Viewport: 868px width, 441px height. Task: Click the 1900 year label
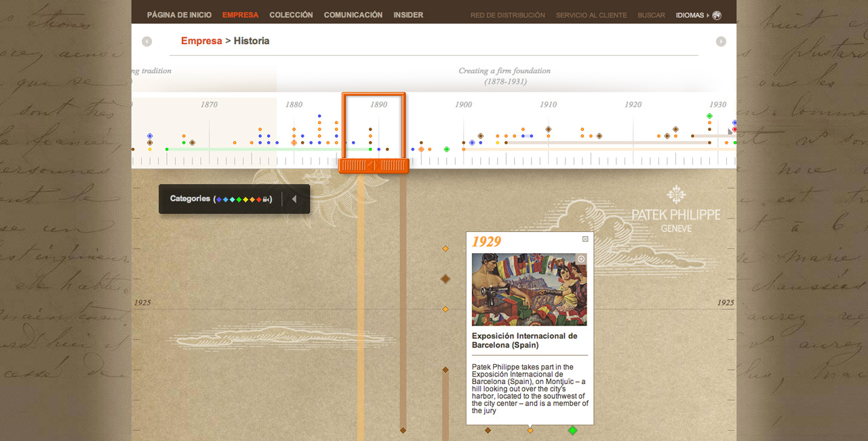[x=463, y=104]
